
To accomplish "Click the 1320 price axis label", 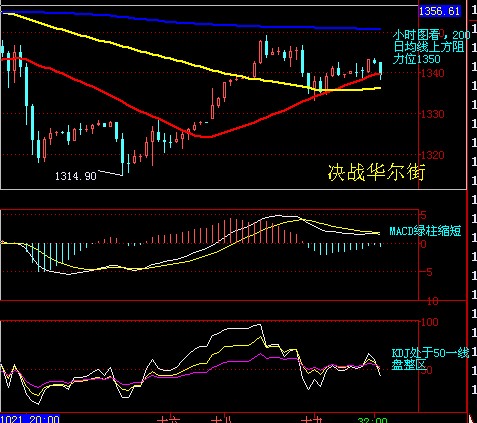I will coord(433,155).
